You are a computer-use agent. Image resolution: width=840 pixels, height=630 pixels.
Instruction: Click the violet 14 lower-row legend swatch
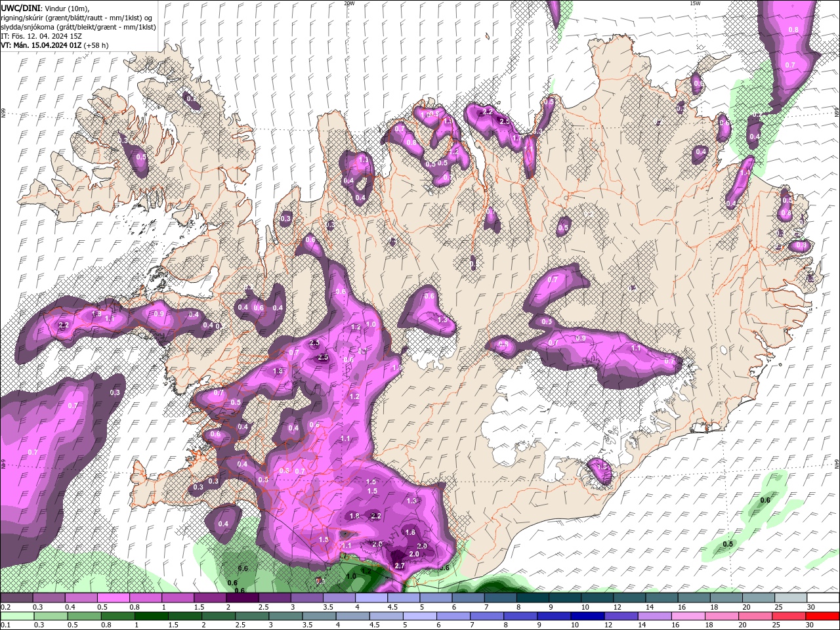654,616
